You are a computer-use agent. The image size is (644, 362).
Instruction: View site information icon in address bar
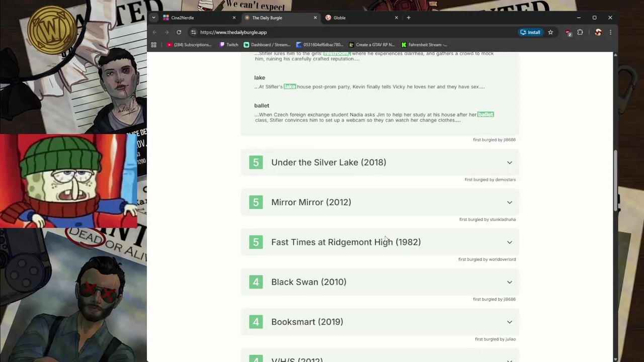tap(193, 32)
